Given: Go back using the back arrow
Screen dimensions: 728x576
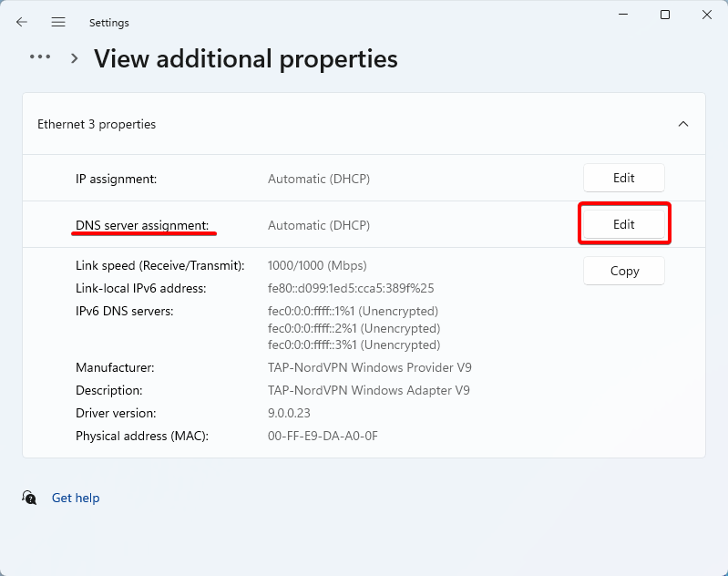Looking at the screenshot, I should click(22, 22).
